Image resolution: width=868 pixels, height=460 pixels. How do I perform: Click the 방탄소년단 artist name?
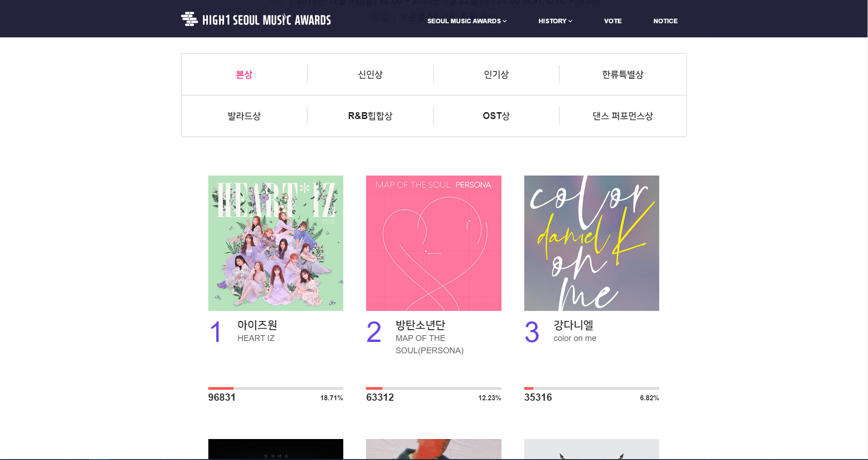[x=420, y=325]
